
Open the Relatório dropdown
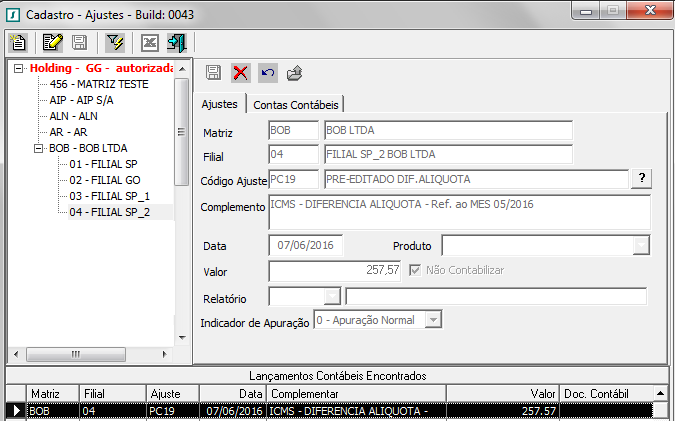[x=332, y=296]
